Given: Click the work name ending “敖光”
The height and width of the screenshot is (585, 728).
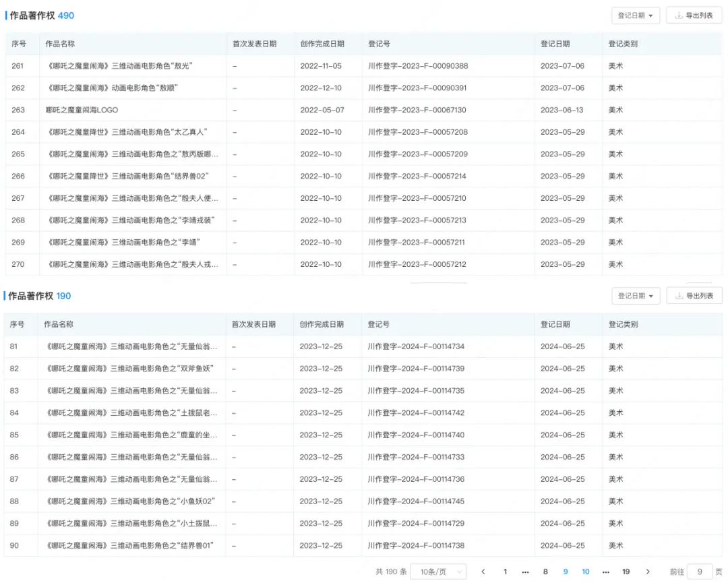Looking at the screenshot, I should (119, 66).
